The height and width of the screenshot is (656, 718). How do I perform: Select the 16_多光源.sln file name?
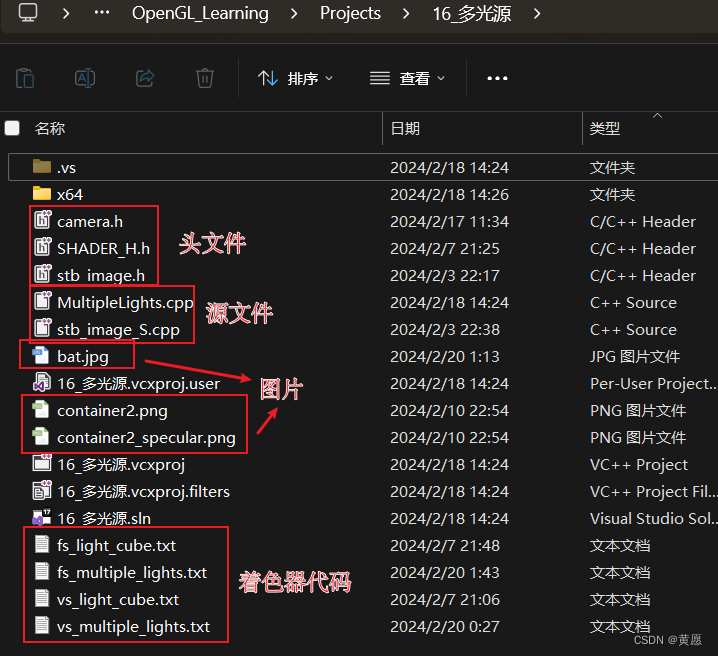pos(104,519)
